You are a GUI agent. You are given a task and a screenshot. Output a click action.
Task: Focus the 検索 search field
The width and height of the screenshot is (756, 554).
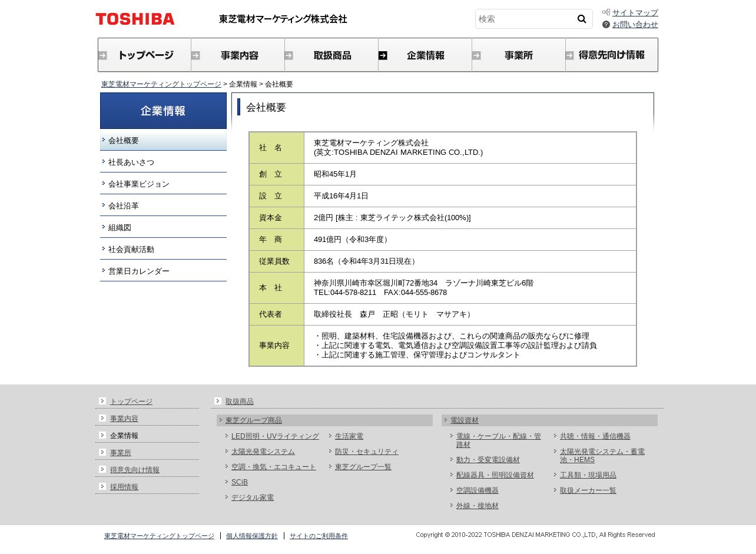(525, 19)
